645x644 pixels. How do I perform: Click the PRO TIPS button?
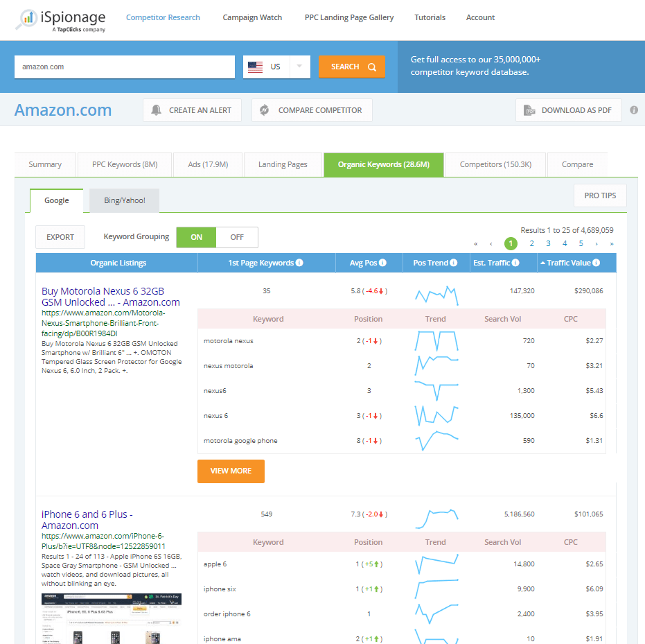(x=600, y=195)
